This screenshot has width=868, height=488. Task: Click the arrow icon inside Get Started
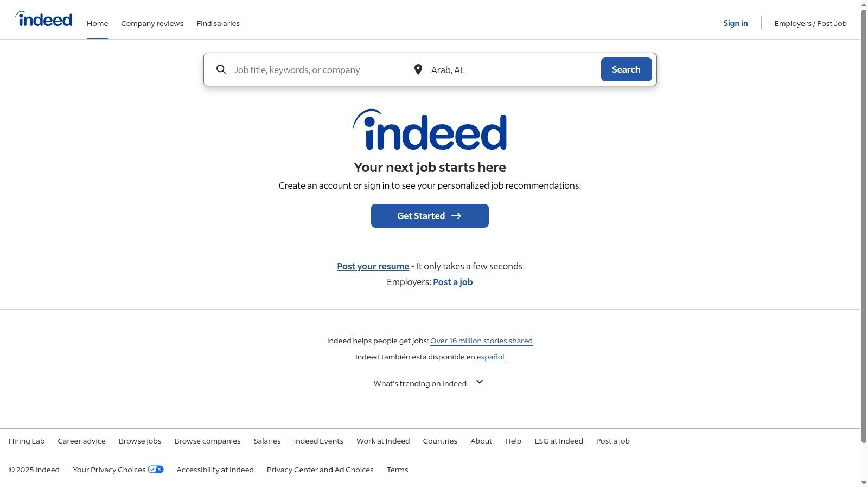457,215
